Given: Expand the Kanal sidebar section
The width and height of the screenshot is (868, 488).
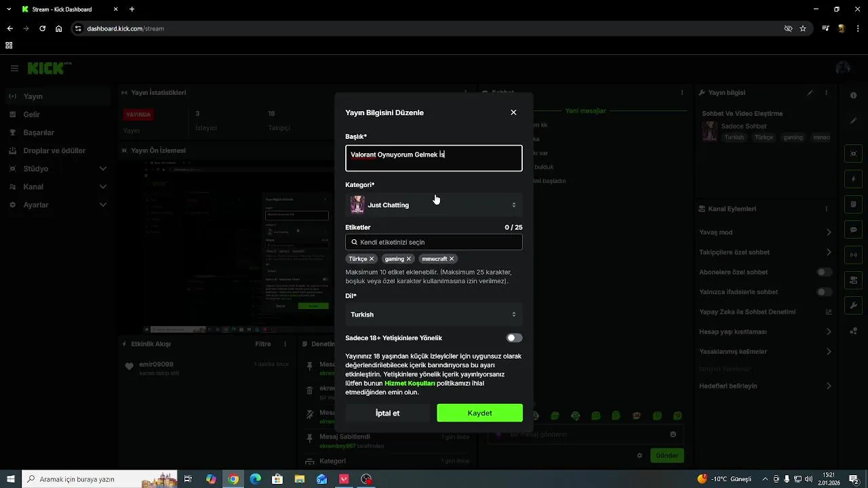Looking at the screenshot, I should pyautogui.click(x=57, y=186).
